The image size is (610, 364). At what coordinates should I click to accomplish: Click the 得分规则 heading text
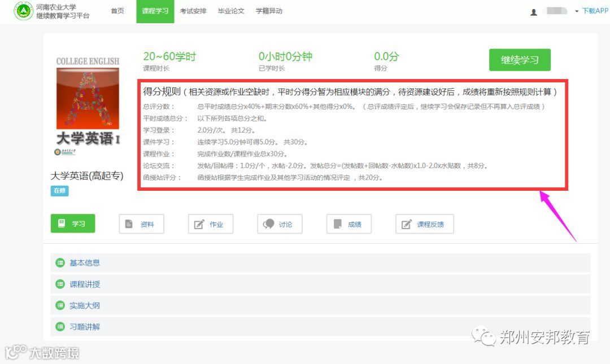point(162,92)
